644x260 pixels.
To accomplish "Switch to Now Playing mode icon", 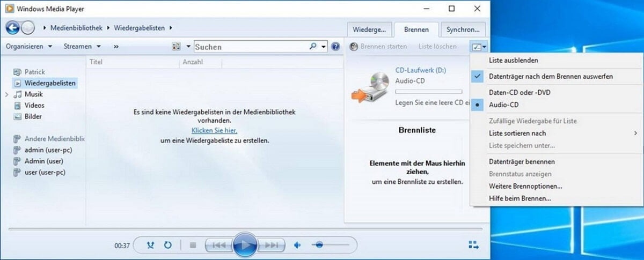I will click(473, 245).
